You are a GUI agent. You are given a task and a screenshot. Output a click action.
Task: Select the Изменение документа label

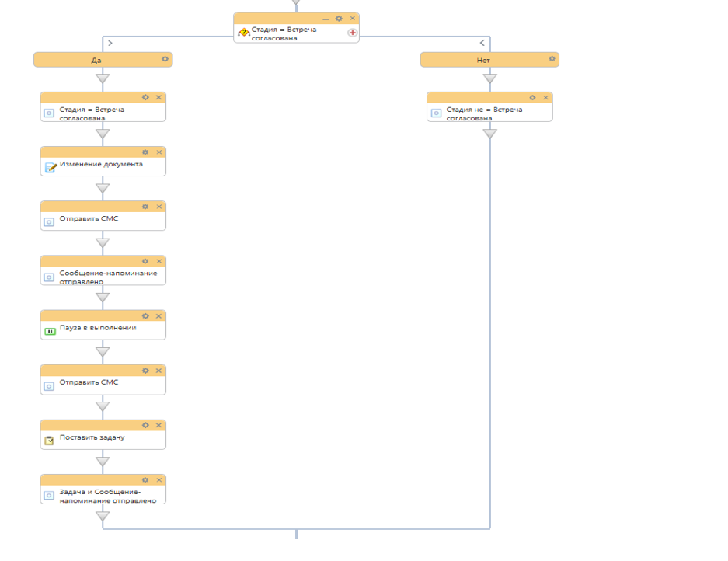[x=101, y=165]
